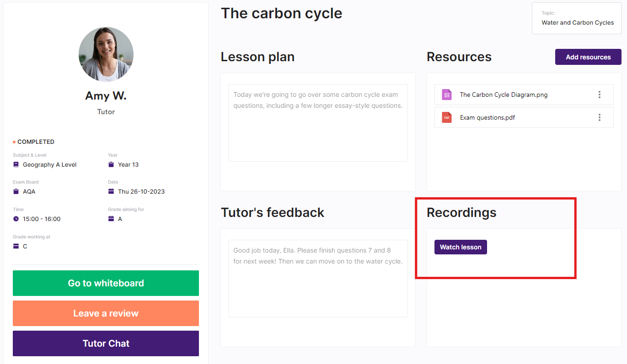Open the whiteboard with Go to whiteboard
Viewport: 627px width, 364px height.
[106, 283]
